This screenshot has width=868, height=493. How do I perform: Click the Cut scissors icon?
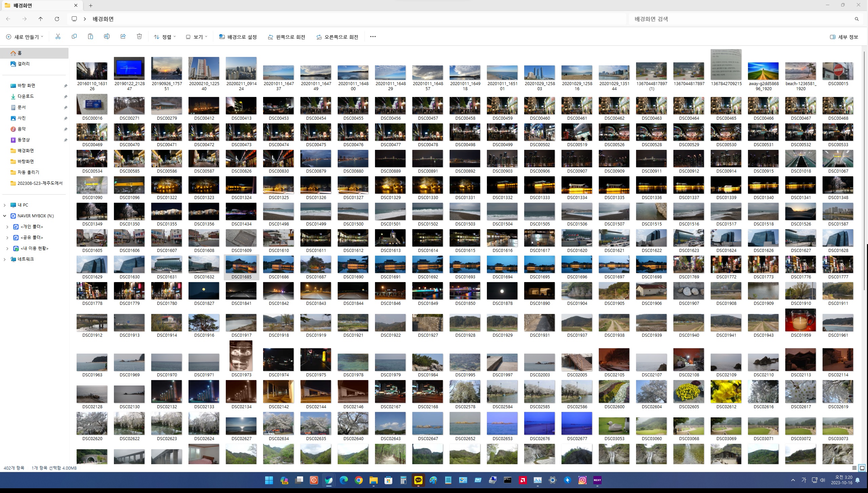[x=58, y=37]
